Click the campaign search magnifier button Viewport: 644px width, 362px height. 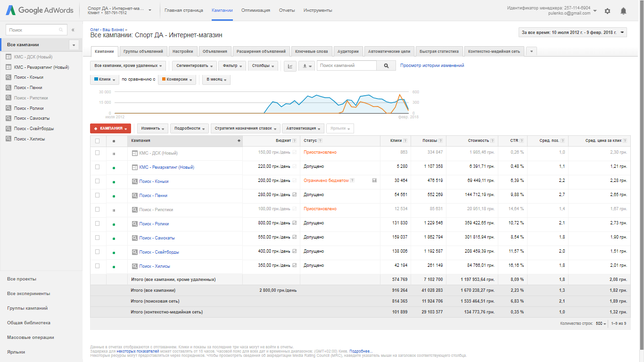pyautogui.click(x=386, y=66)
